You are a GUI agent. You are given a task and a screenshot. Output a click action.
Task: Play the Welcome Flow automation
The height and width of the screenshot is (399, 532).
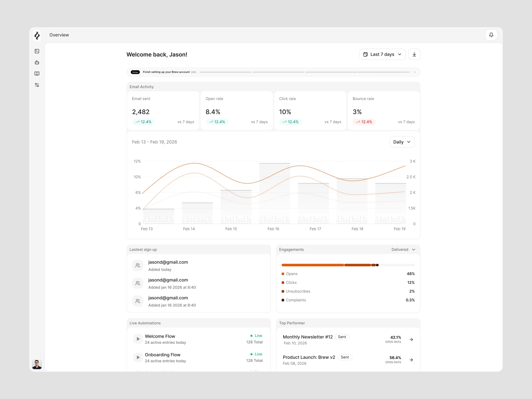pyautogui.click(x=138, y=339)
